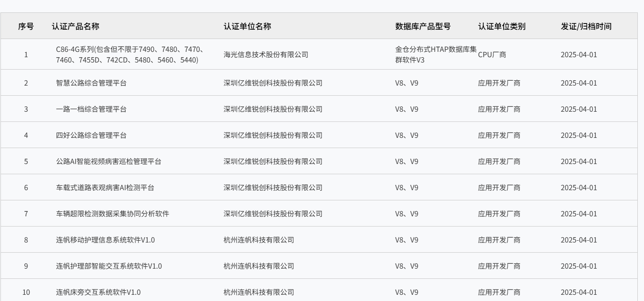
Task: Select 车辆超限检测数据采集协同分析软件 entry
Action: (x=112, y=214)
